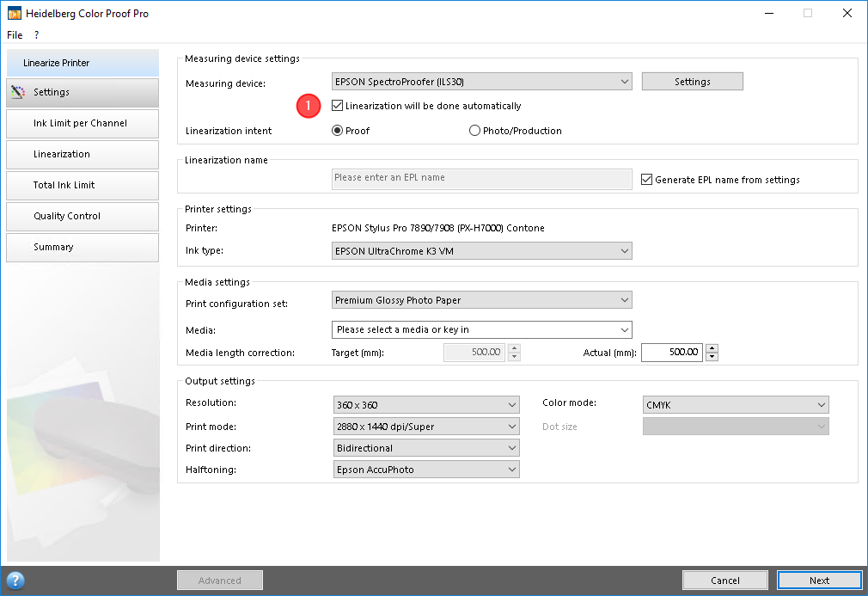Expand the Resolution dropdown
Image resolution: width=868 pixels, height=596 pixels.
(x=426, y=405)
